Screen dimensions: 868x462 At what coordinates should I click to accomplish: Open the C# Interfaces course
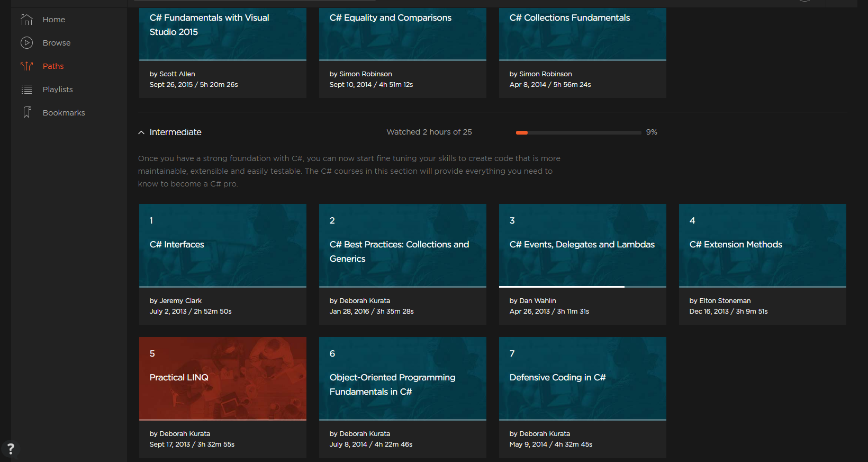tap(222, 245)
